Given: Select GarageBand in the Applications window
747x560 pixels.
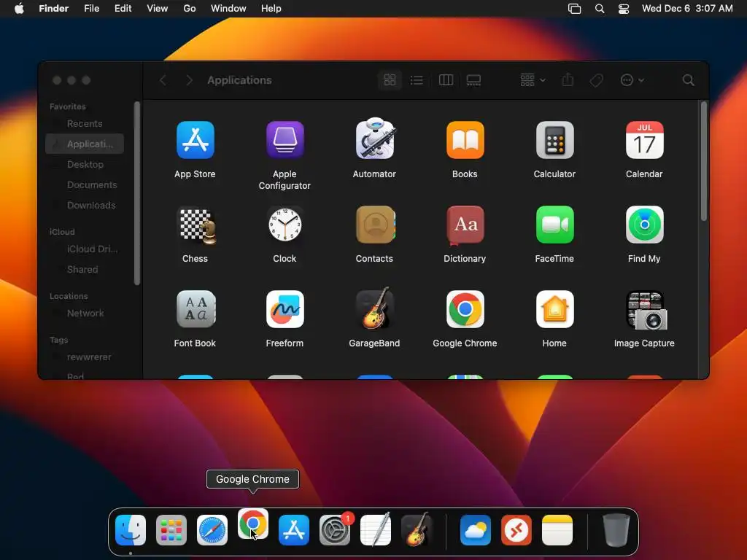Looking at the screenshot, I should click(374, 308).
